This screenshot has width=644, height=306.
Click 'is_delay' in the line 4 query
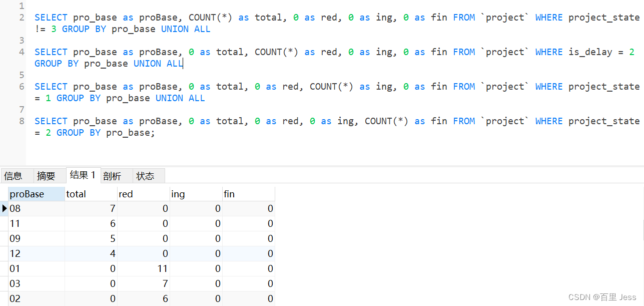(x=590, y=52)
